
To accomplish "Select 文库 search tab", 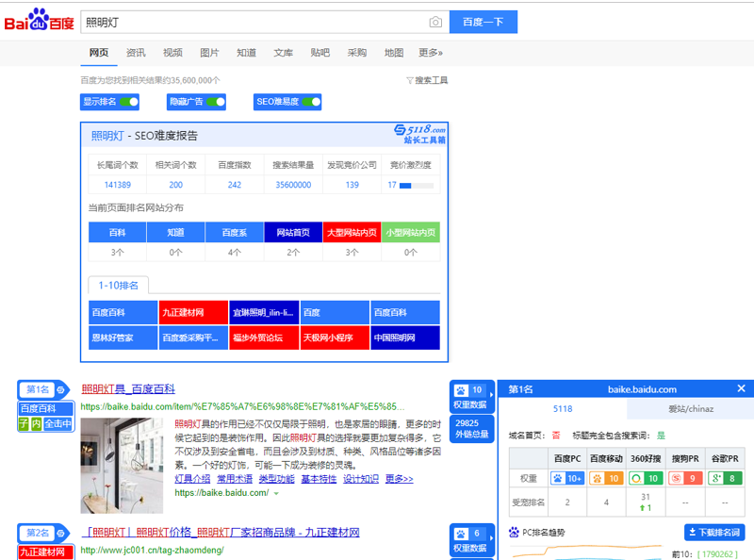I will [x=284, y=53].
